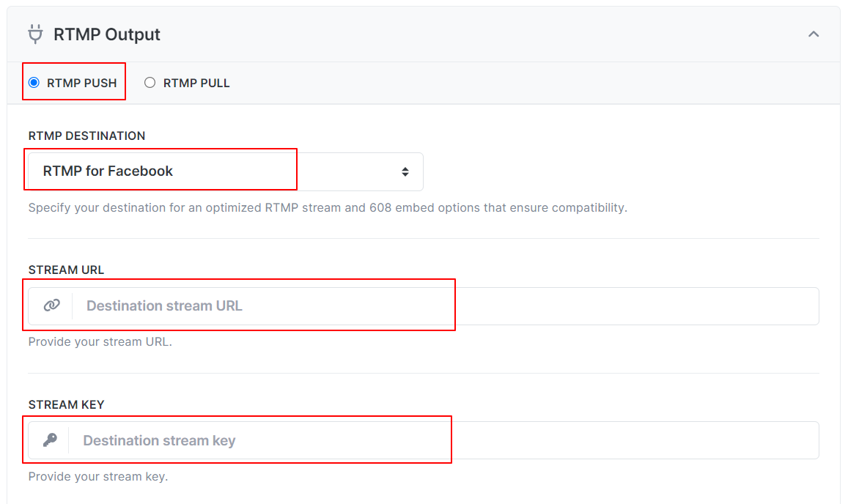
Task: Click the RTMP PUSH label text
Action: click(x=81, y=84)
